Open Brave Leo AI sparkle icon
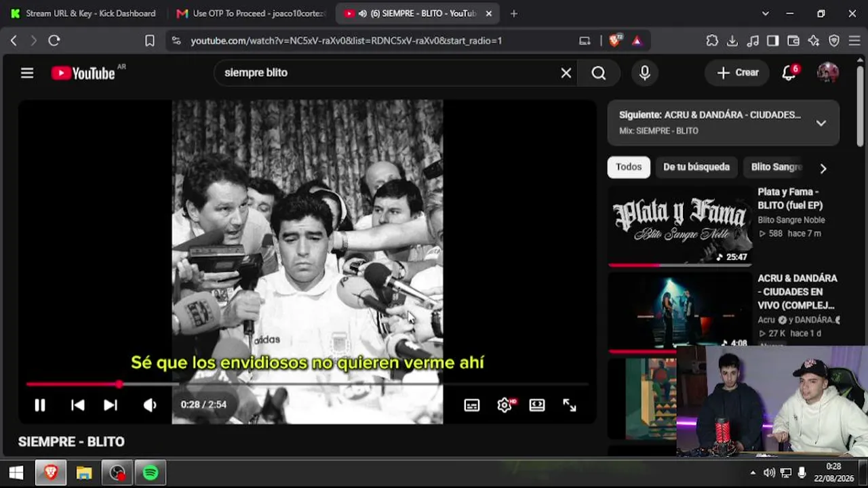 pos(814,41)
